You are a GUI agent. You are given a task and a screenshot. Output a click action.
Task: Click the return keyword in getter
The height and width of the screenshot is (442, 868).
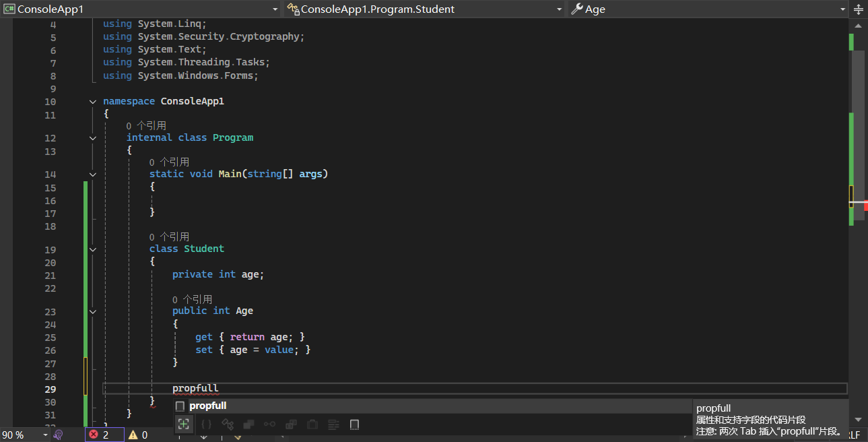tap(247, 337)
